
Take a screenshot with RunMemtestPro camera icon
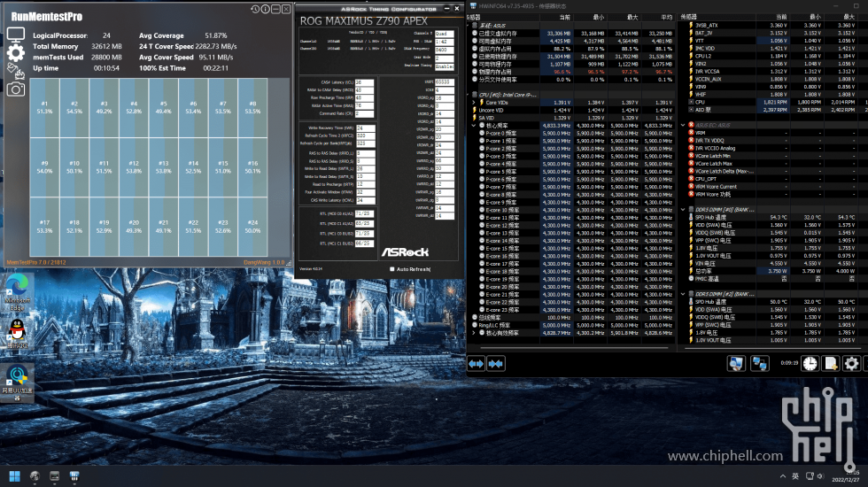pos(16,89)
